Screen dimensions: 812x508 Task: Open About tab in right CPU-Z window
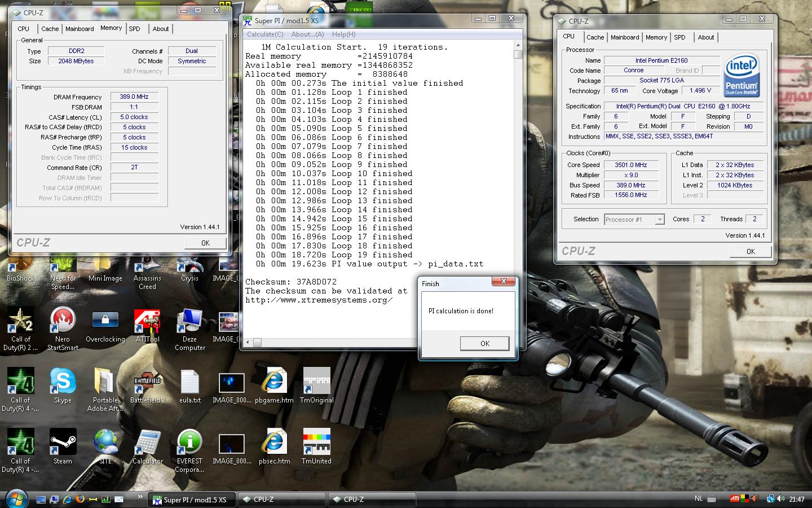(x=706, y=37)
